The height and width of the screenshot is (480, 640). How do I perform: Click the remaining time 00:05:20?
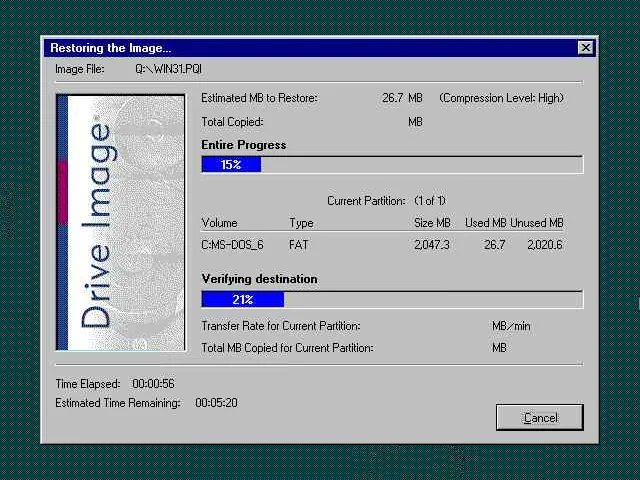click(216, 403)
